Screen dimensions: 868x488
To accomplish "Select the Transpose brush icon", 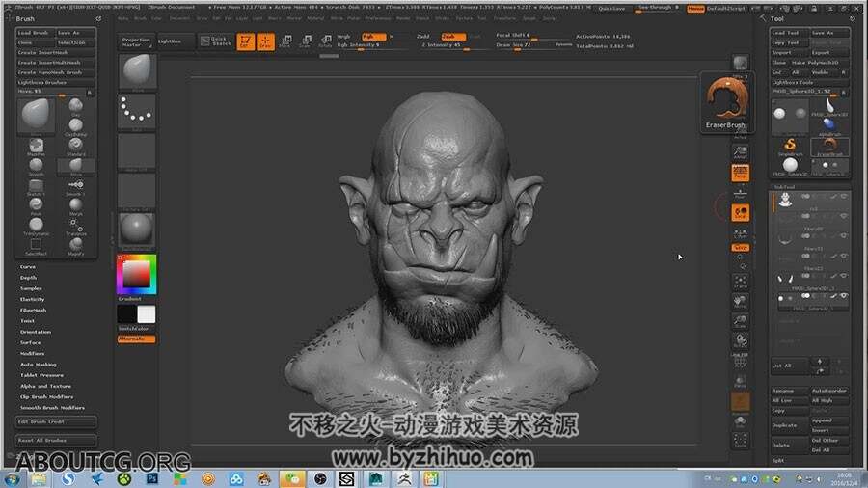I will pyautogui.click(x=76, y=226).
